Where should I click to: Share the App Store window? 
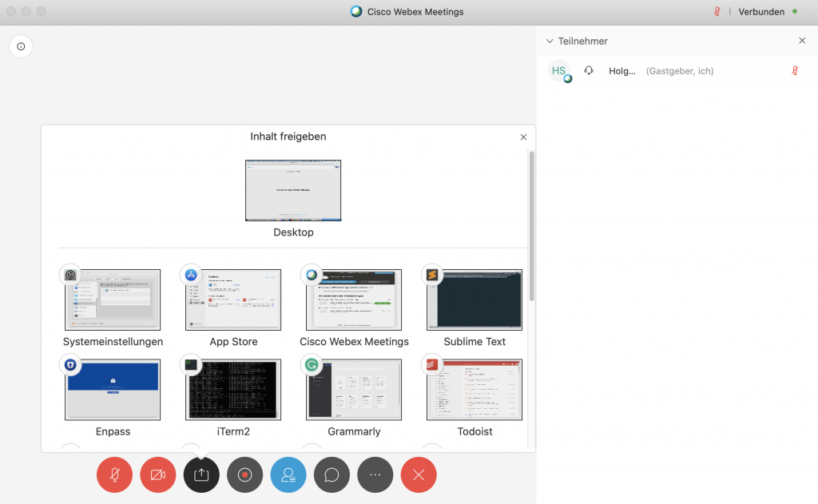point(233,300)
